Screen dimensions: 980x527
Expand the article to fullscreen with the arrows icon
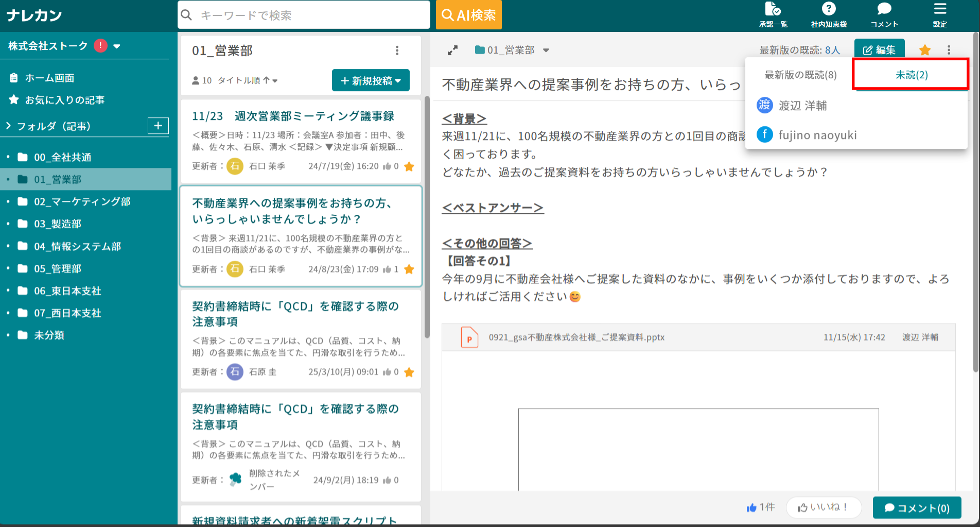(452, 50)
